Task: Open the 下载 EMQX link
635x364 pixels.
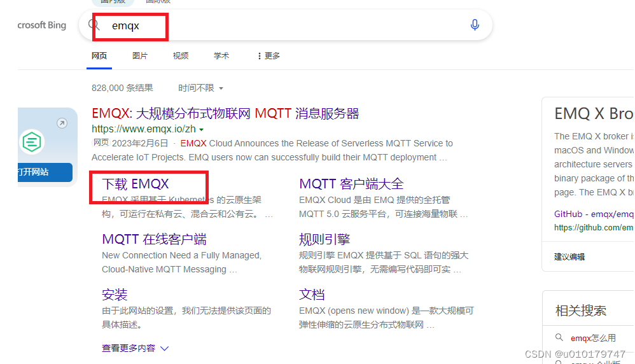Action: tap(136, 184)
